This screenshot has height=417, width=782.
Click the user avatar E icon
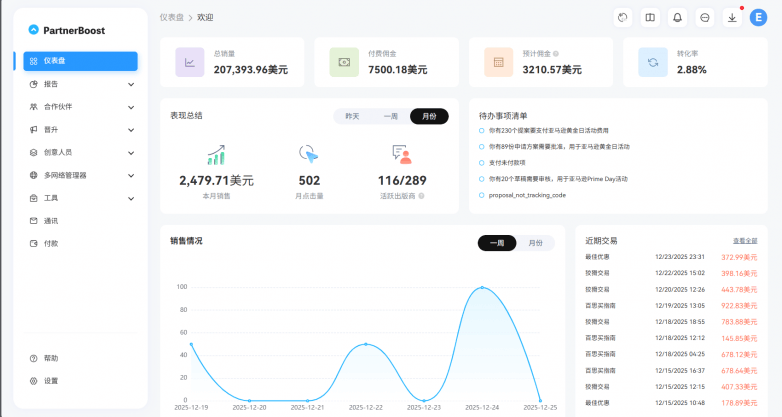758,17
